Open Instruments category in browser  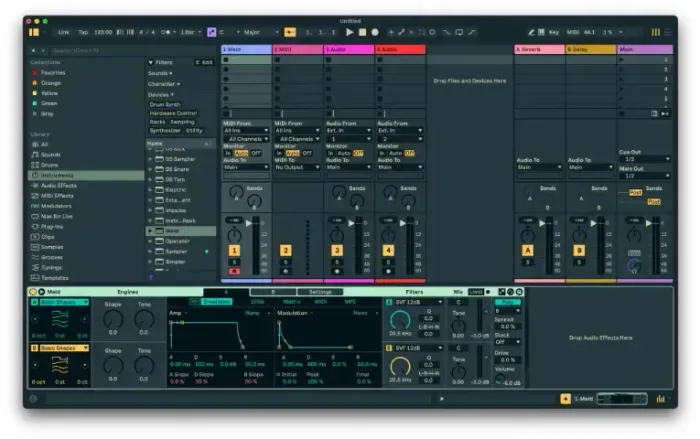coord(86,176)
